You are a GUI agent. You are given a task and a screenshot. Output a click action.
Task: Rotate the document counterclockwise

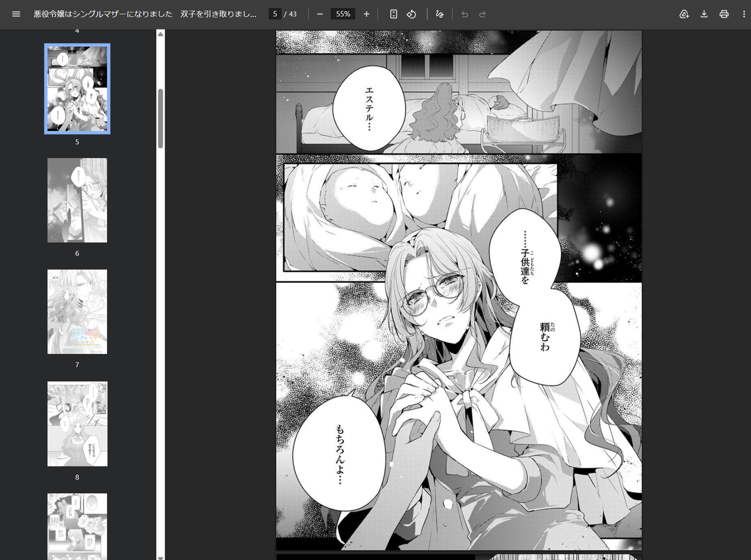pyautogui.click(x=412, y=14)
